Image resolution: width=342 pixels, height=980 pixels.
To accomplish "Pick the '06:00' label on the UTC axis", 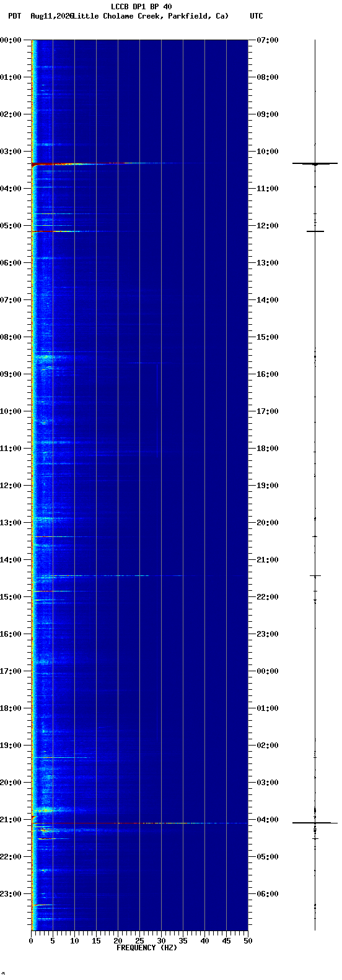I will tap(268, 894).
